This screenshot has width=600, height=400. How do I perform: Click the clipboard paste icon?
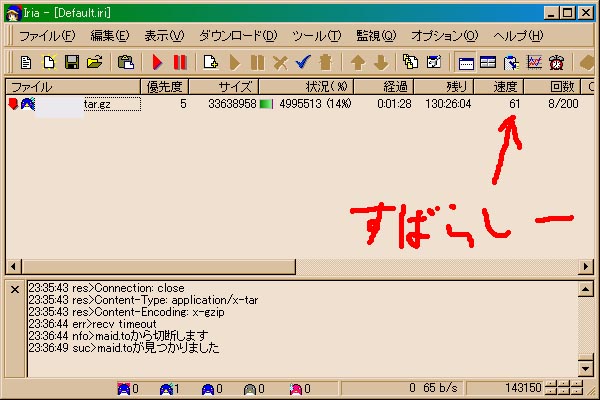click(126, 62)
